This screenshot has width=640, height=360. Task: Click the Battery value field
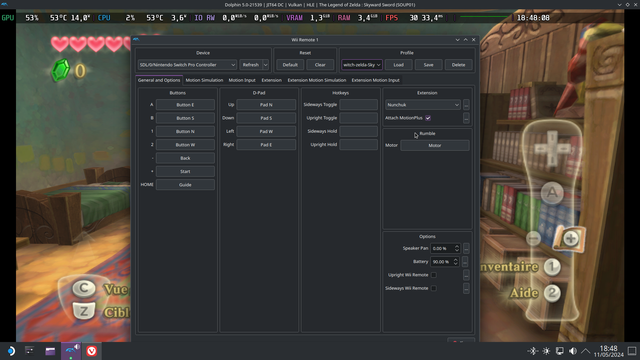coord(441,262)
